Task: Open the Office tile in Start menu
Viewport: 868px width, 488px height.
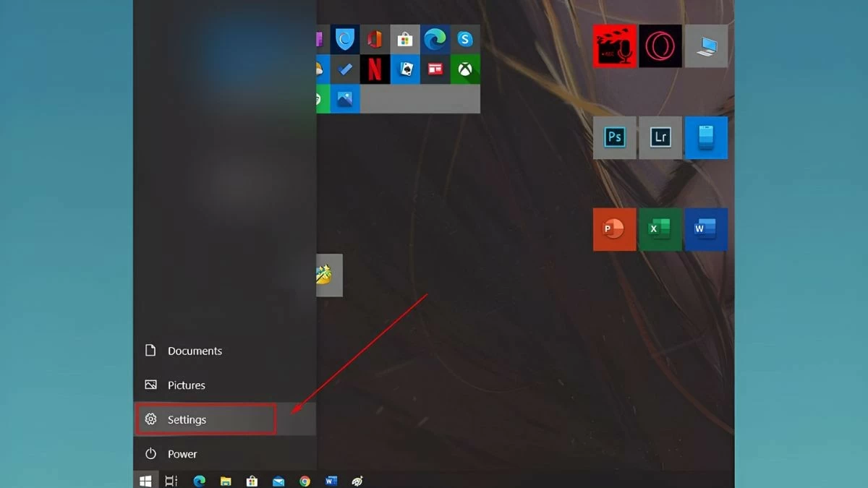Action: 375,40
